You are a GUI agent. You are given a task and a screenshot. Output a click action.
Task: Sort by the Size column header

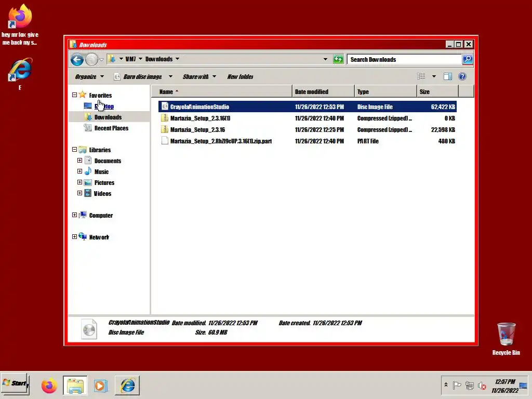coord(437,91)
